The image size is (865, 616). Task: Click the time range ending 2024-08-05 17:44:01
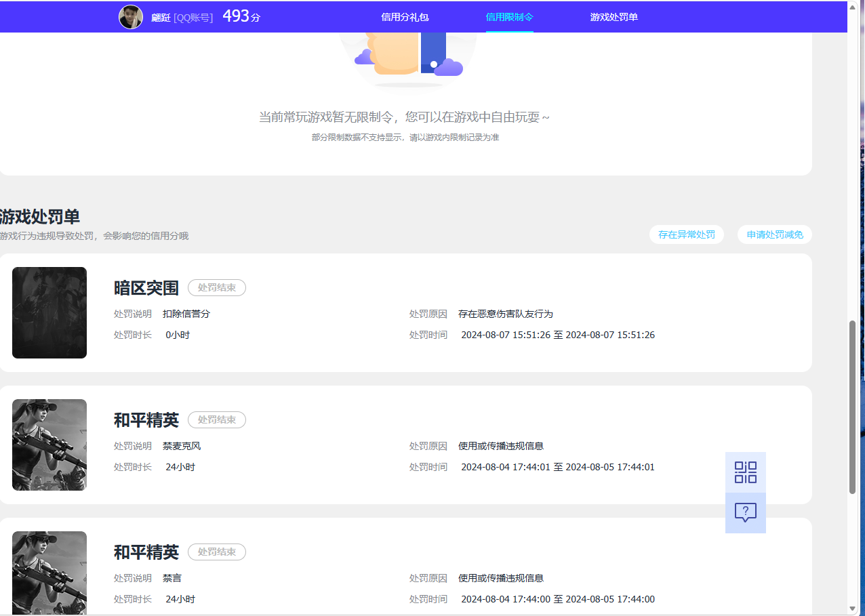click(558, 467)
